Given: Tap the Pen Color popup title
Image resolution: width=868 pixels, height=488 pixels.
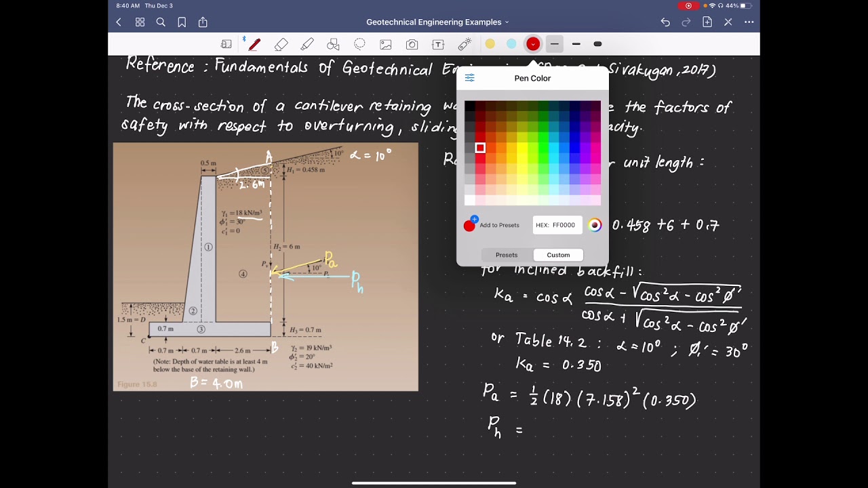Looking at the screenshot, I should click(532, 78).
